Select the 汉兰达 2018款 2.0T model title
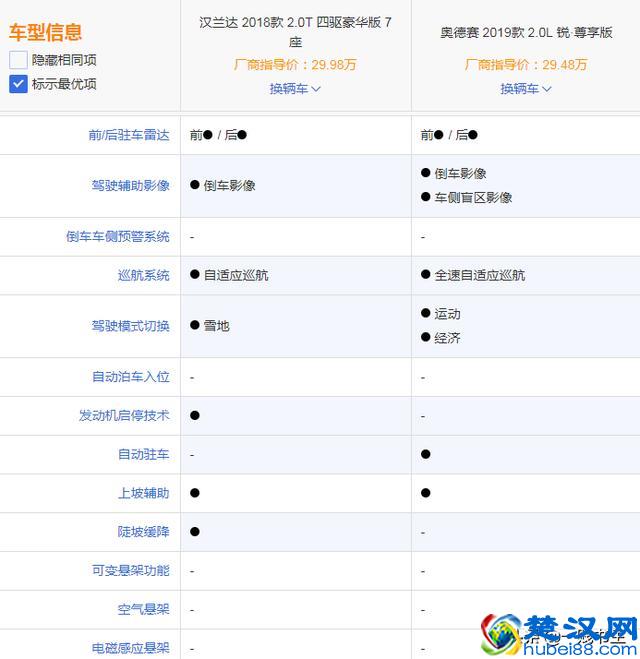 click(295, 32)
